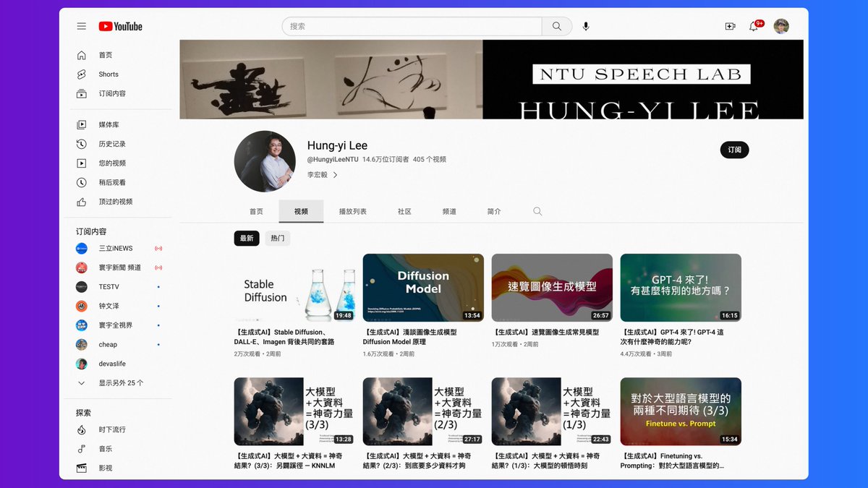Switch to 简介 tab
The height and width of the screenshot is (488, 868).
coord(494,211)
